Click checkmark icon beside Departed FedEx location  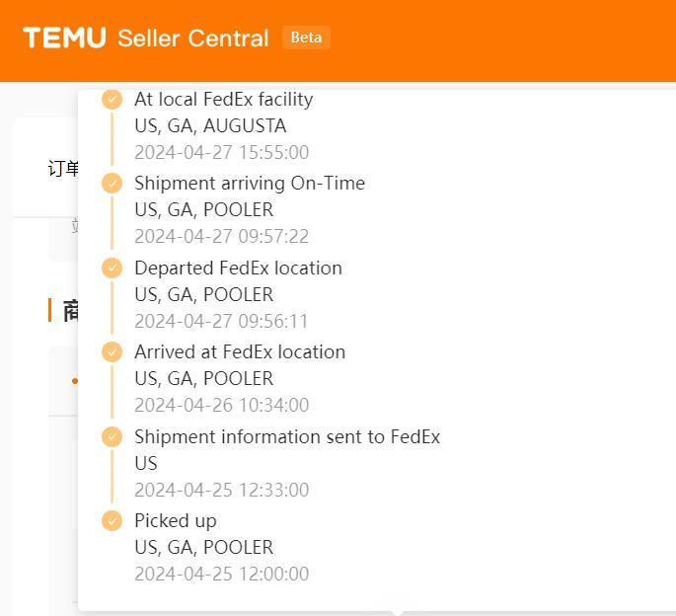pos(113,268)
